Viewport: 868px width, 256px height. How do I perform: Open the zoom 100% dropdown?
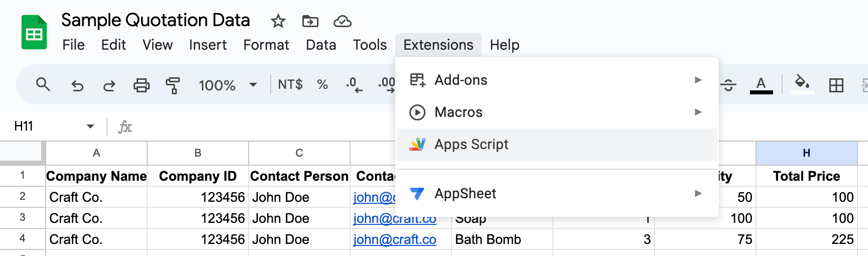[x=228, y=85]
